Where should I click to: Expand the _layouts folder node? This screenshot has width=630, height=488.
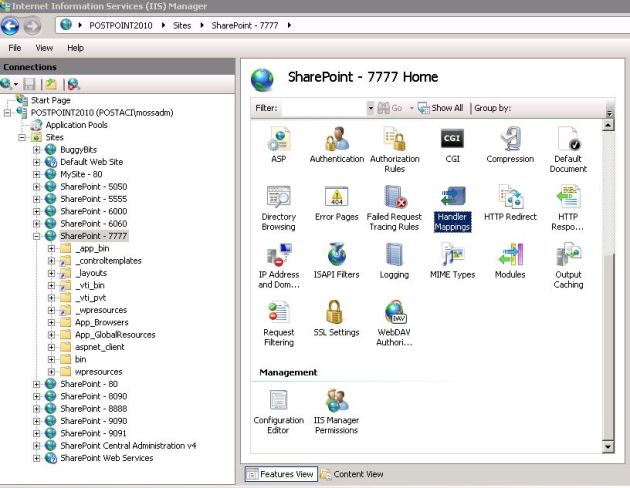pyautogui.click(x=51, y=273)
